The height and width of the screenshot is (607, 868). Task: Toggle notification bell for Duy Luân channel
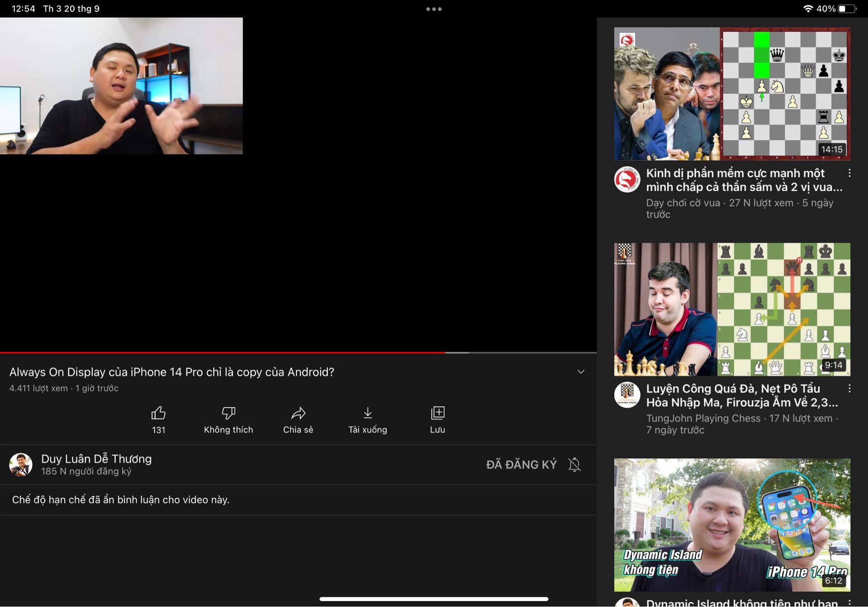[574, 465]
